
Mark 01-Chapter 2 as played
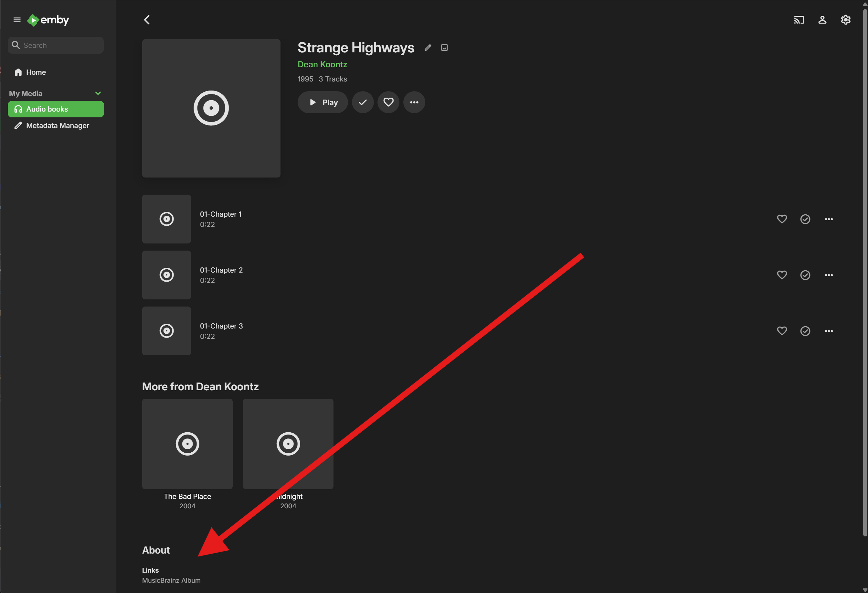click(805, 275)
